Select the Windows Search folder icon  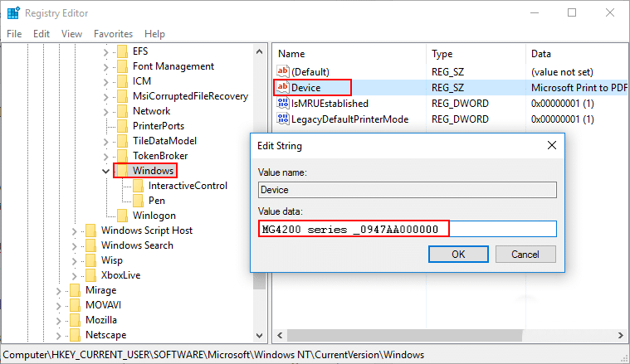[x=91, y=245]
